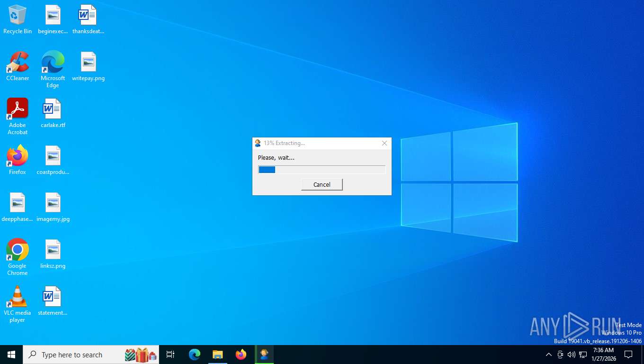Switch to the extractor app in taskbar
The width and height of the screenshot is (644, 364).
click(264, 355)
